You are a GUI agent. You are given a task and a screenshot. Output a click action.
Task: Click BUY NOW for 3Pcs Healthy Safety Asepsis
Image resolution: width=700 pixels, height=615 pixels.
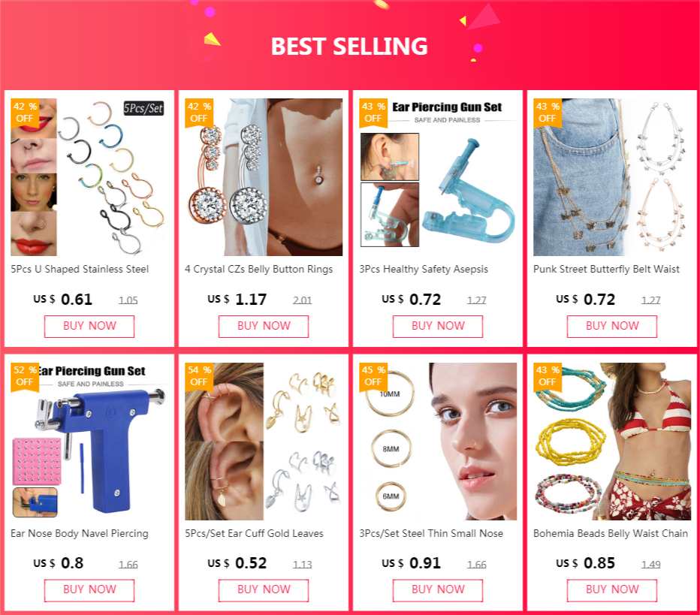pos(438,326)
